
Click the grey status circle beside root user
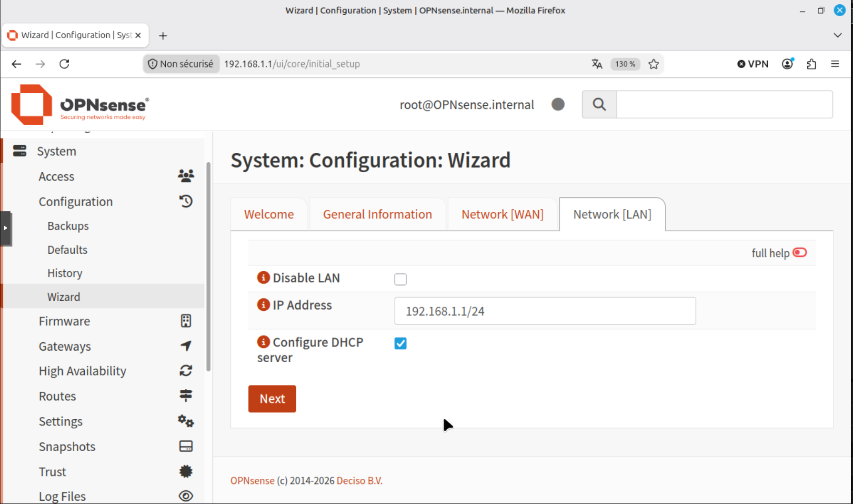(x=558, y=104)
